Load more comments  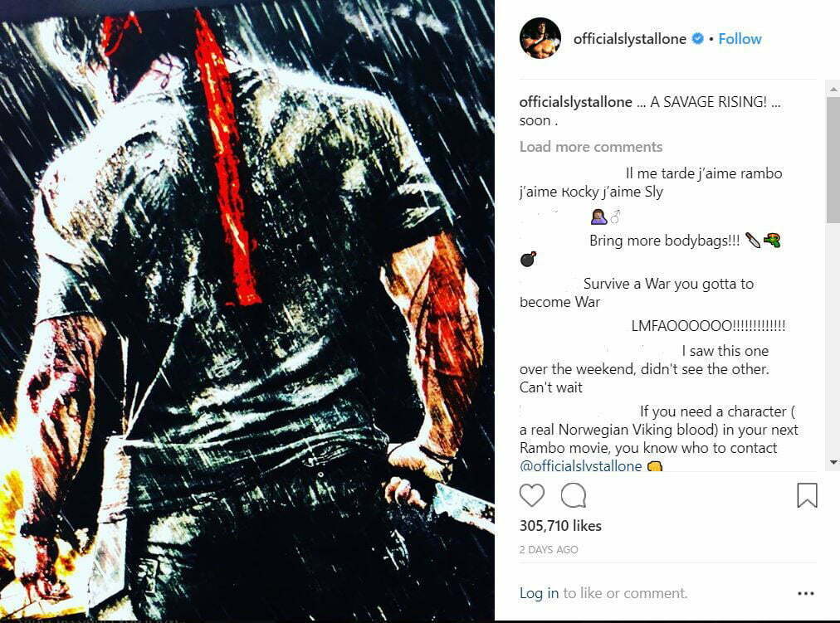pos(591,147)
